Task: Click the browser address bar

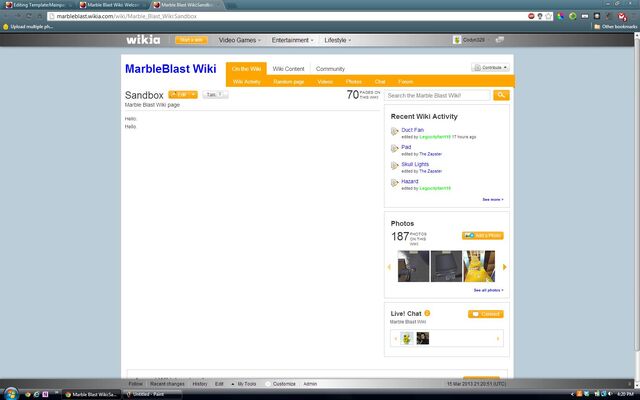Action: (286, 16)
